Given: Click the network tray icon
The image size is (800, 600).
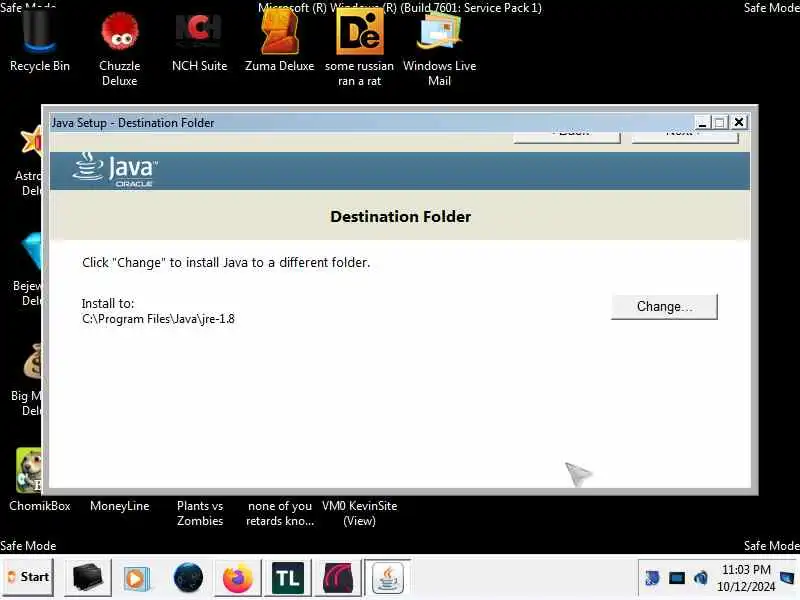Looking at the screenshot, I should pyautogui.click(x=652, y=578).
